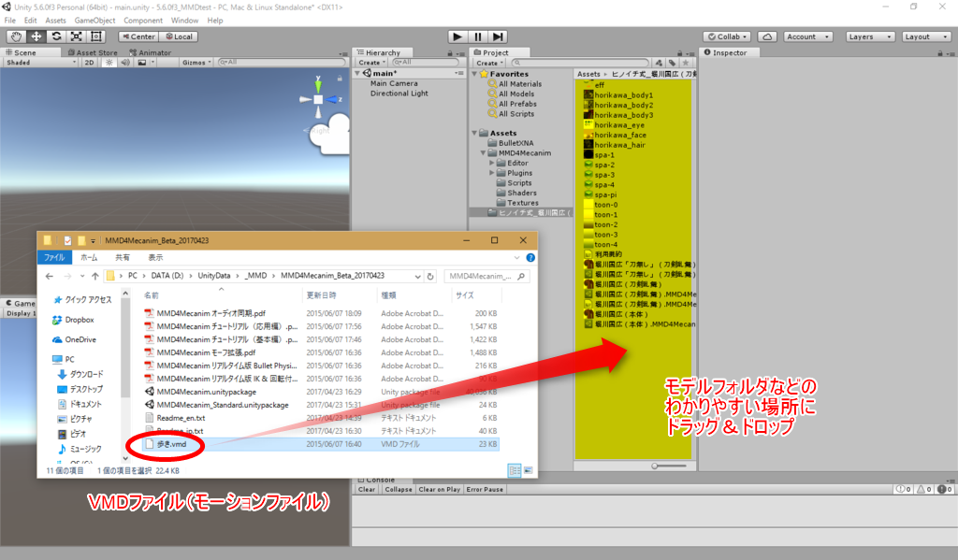Toggle Collapse in Console panel

399,489
